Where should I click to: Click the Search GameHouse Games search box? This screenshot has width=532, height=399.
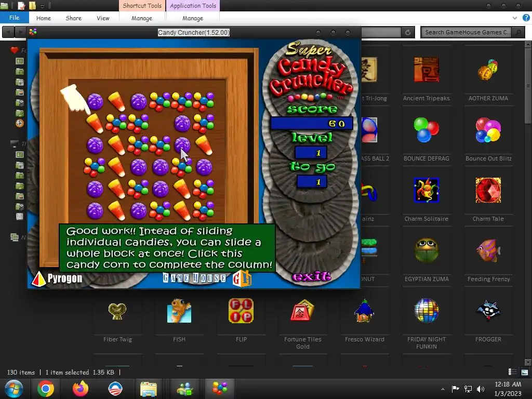[467, 32]
